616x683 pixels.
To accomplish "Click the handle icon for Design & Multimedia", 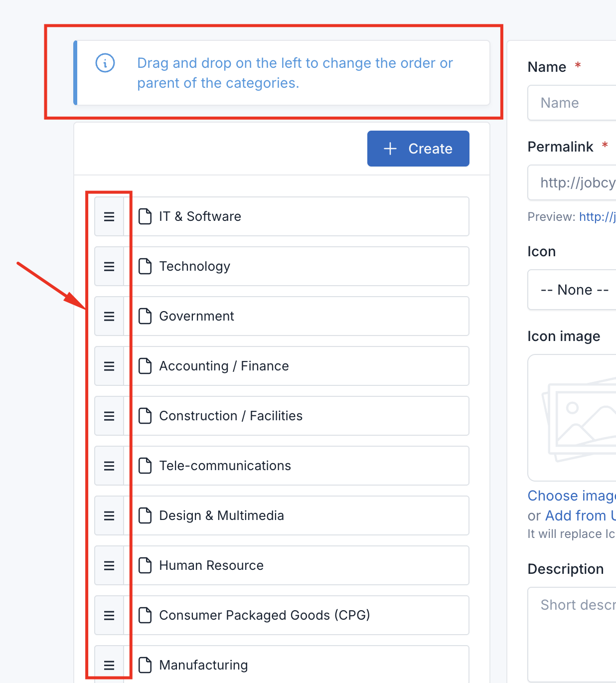I will click(x=109, y=515).
